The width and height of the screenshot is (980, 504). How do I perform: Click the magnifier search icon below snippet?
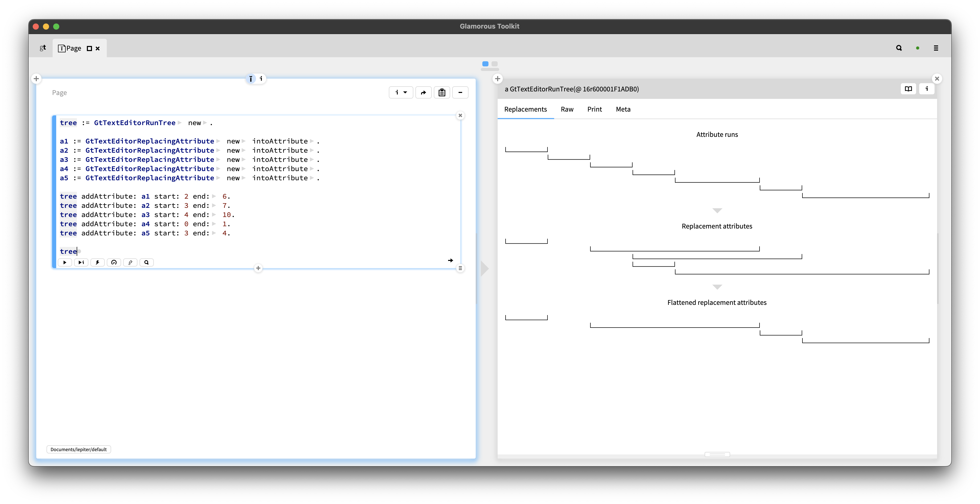146,262
